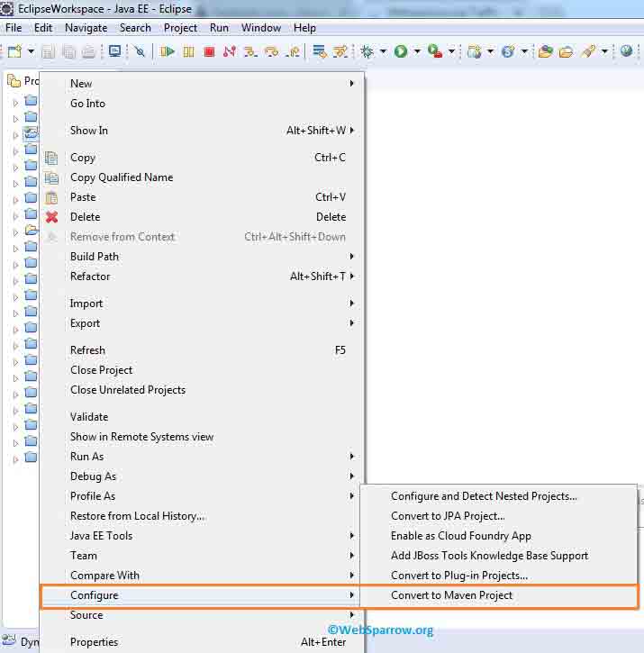
Task: Open the Window menu
Action: click(261, 28)
